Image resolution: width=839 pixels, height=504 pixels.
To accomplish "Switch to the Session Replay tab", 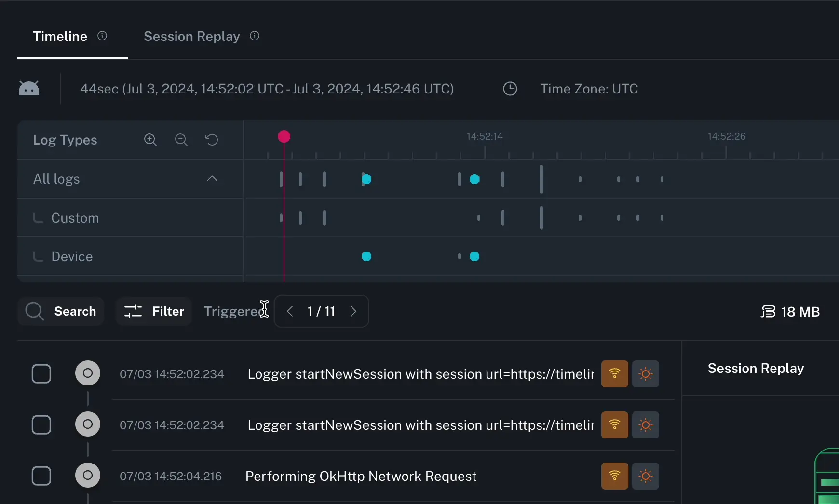I will [x=191, y=36].
